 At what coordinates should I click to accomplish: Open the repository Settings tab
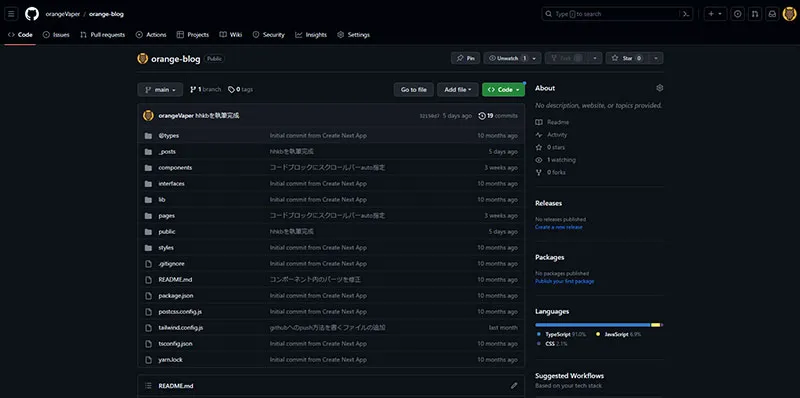[354, 35]
